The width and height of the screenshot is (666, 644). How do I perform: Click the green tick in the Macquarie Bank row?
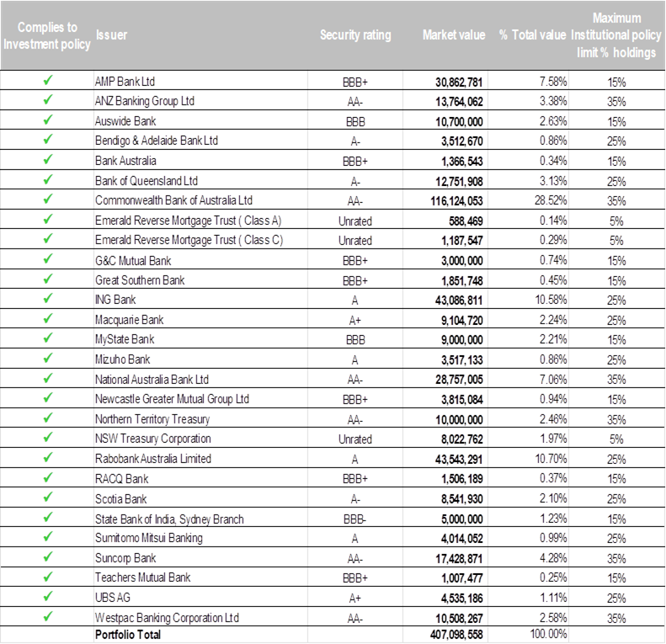click(x=48, y=320)
